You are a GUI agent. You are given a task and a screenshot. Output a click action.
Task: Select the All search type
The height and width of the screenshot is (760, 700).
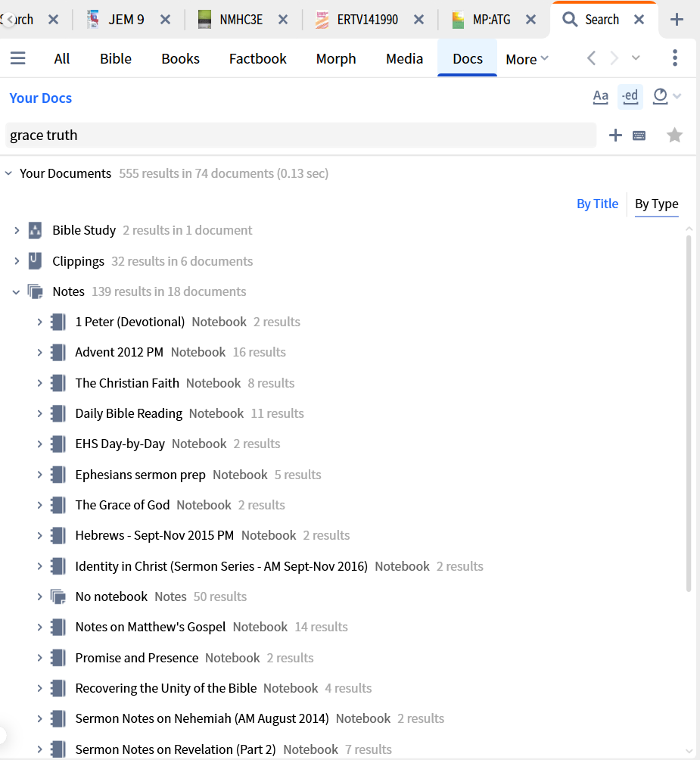click(61, 58)
